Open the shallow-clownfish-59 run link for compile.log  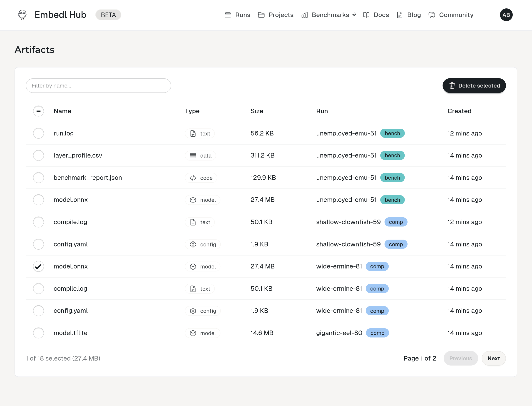[x=348, y=222]
